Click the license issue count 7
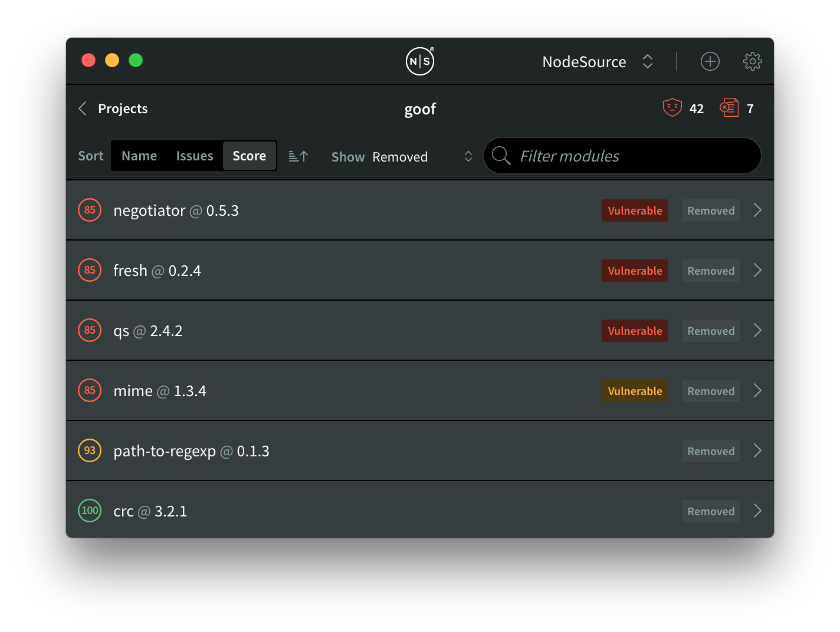 click(x=750, y=108)
